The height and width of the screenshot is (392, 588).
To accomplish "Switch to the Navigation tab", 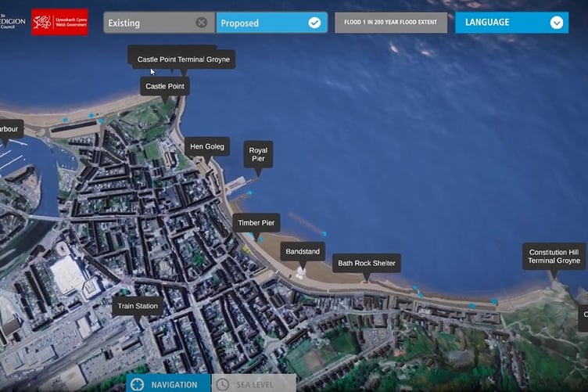I will click(174, 383).
